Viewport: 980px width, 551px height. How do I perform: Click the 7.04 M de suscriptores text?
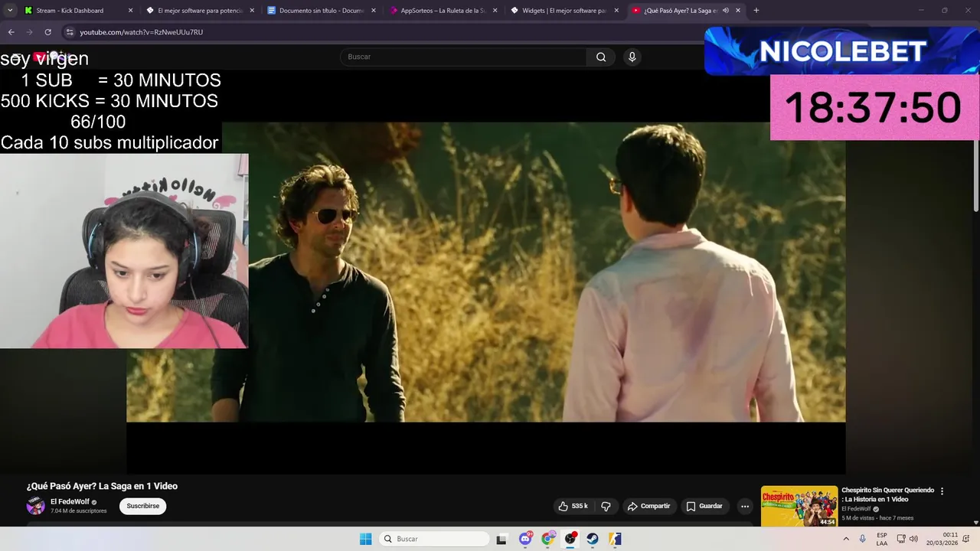pos(79,511)
